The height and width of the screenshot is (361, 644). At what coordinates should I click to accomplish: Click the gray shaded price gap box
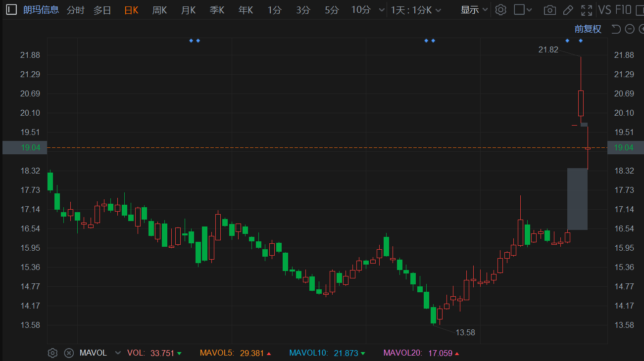point(577,199)
